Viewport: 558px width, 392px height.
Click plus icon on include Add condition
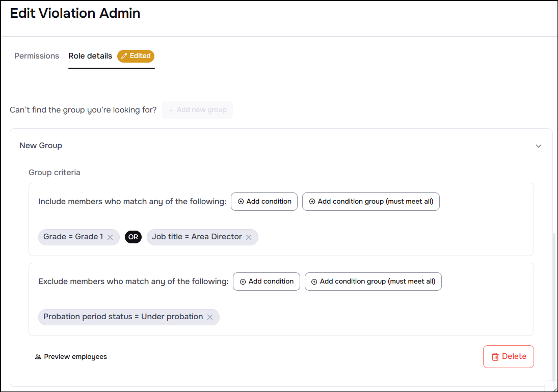coord(241,202)
